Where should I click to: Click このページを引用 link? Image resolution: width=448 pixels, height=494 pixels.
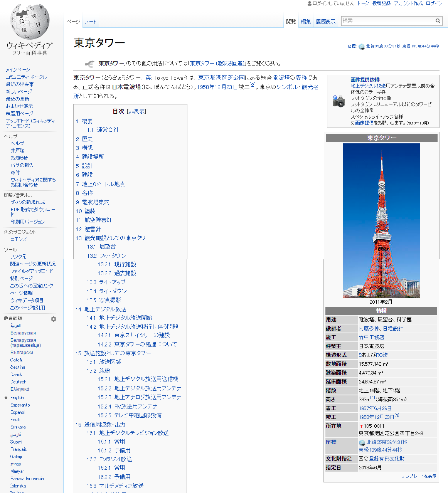pyautogui.click(x=27, y=308)
